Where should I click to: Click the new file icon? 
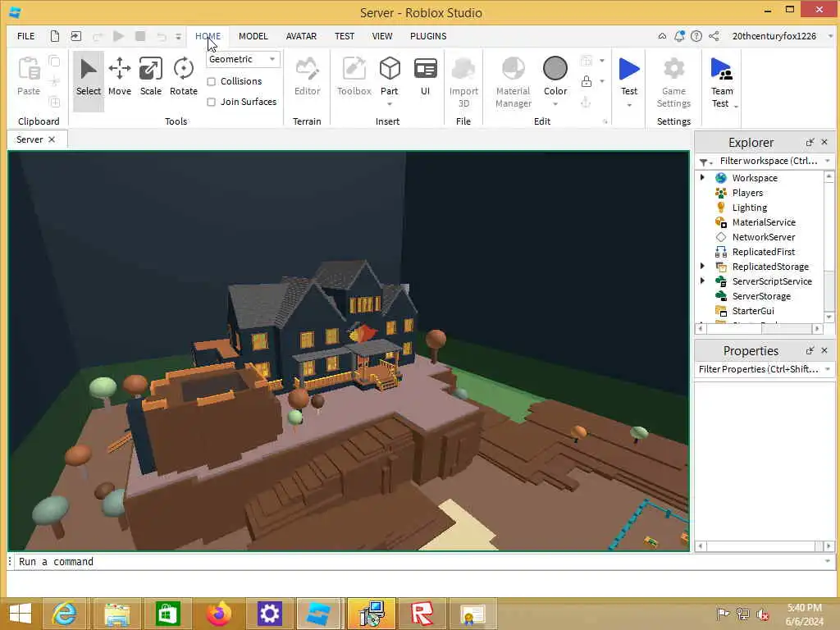[x=55, y=36]
